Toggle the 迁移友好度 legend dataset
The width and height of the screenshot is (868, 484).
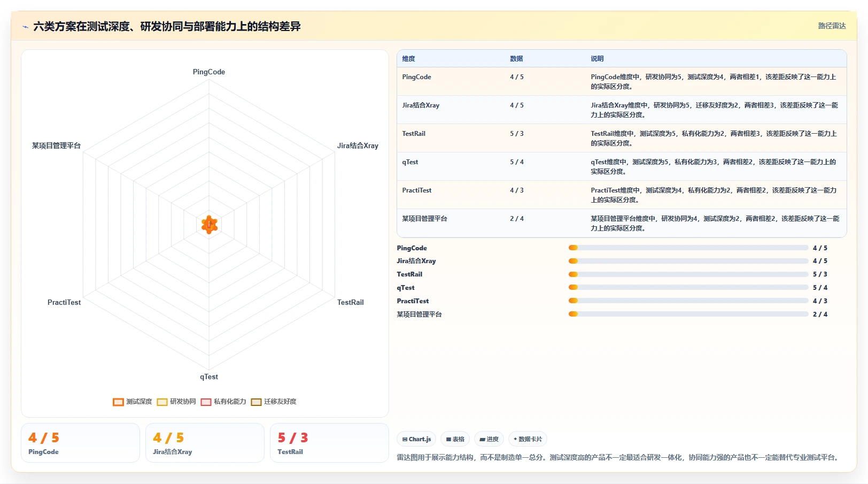coord(274,402)
